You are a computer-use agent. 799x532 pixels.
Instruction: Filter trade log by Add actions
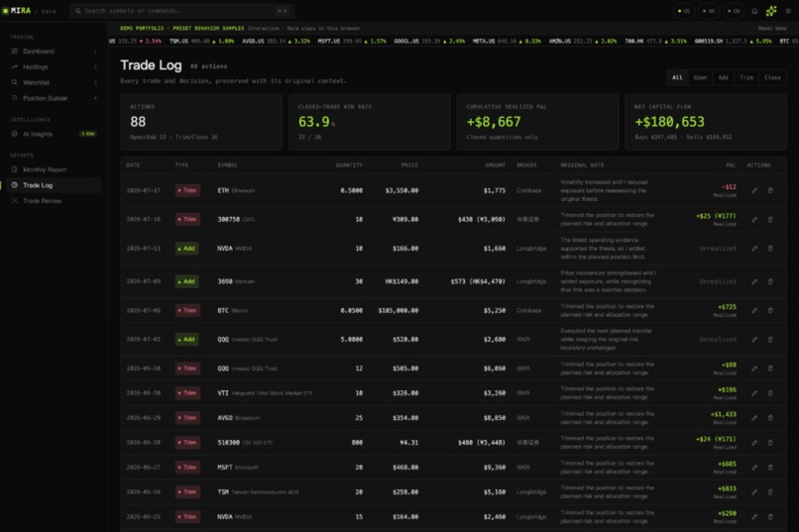(x=723, y=77)
